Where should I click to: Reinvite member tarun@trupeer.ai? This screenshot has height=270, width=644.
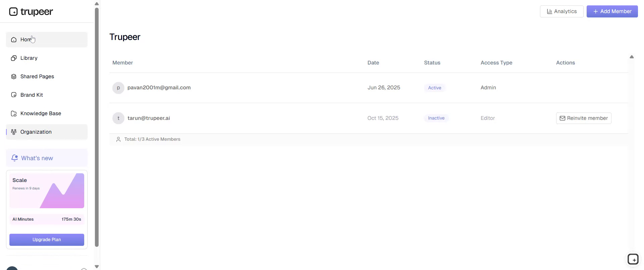pyautogui.click(x=584, y=118)
